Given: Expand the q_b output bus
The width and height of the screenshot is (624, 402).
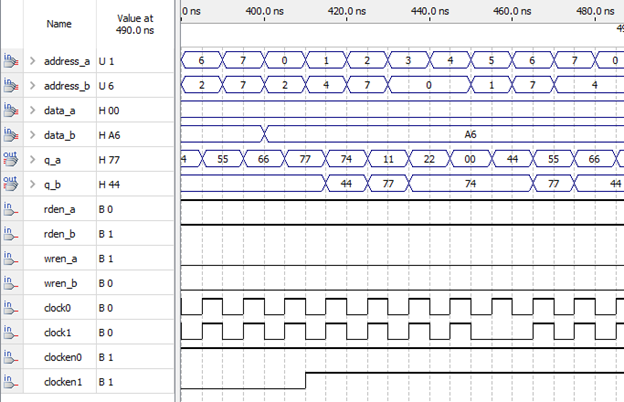Looking at the screenshot, I should point(33,184).
